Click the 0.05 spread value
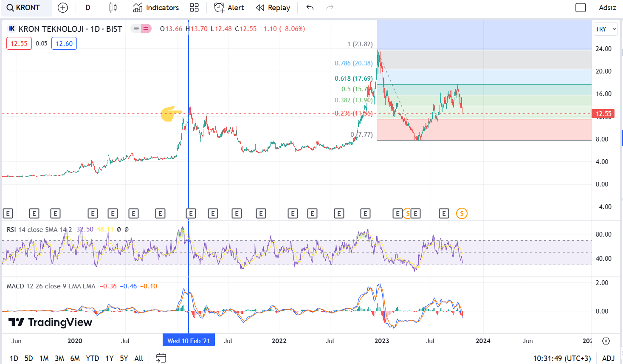The width and height of the screenshot is (623, 364). [42, 43]
